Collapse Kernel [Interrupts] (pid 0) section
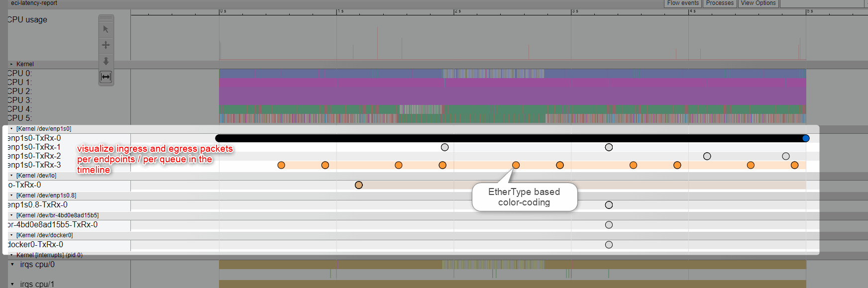 (x=12, y=255)
